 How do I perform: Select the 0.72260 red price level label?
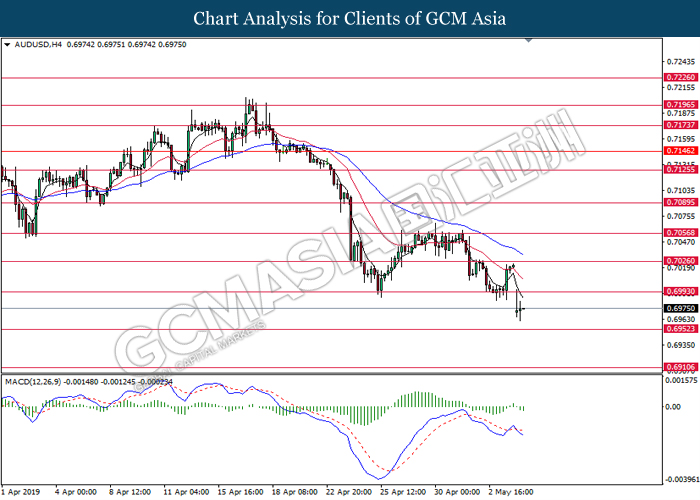click(x=681, y=77)
